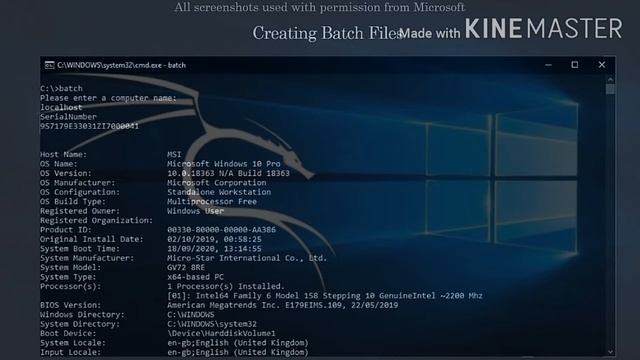The height and width of the screenshot is (360, 640).
Task: Click the 'System Manufacturer:' label
Action: pyautogui.click(x=87, y=258)
